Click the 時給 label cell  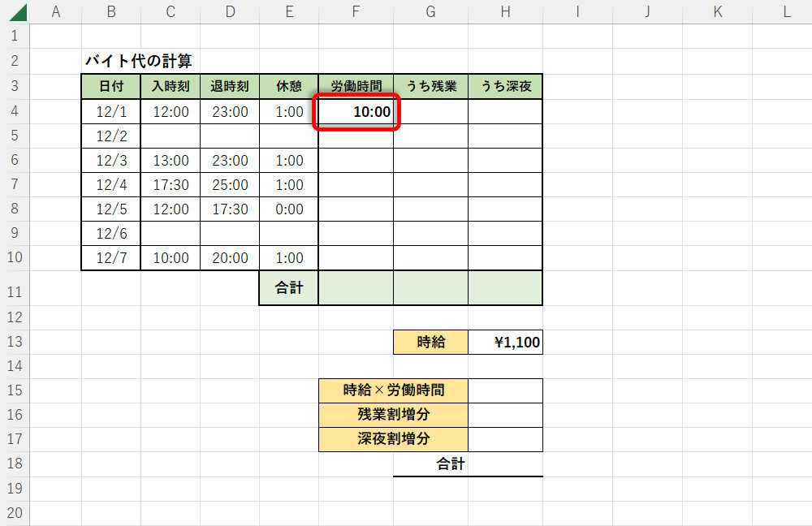click(431, 343)
